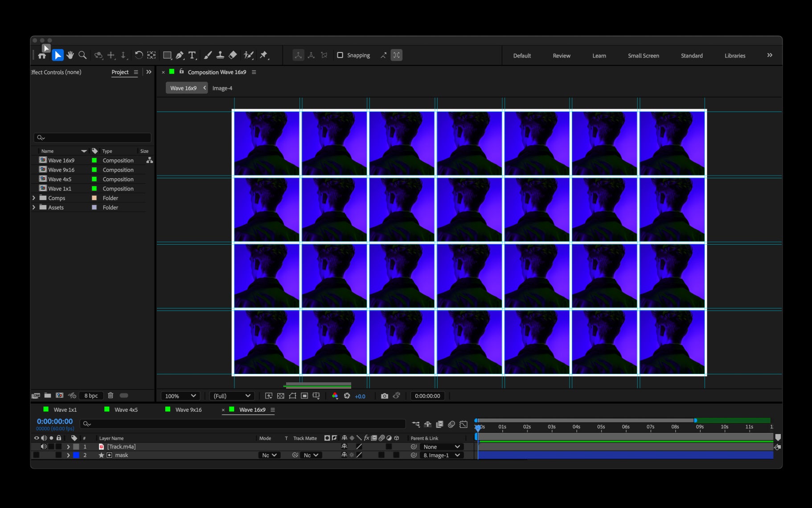The height and width of the screenshot is (508, 812).
Task: Take a snapshot with camera icon
Action: click(x=384, y=396)
